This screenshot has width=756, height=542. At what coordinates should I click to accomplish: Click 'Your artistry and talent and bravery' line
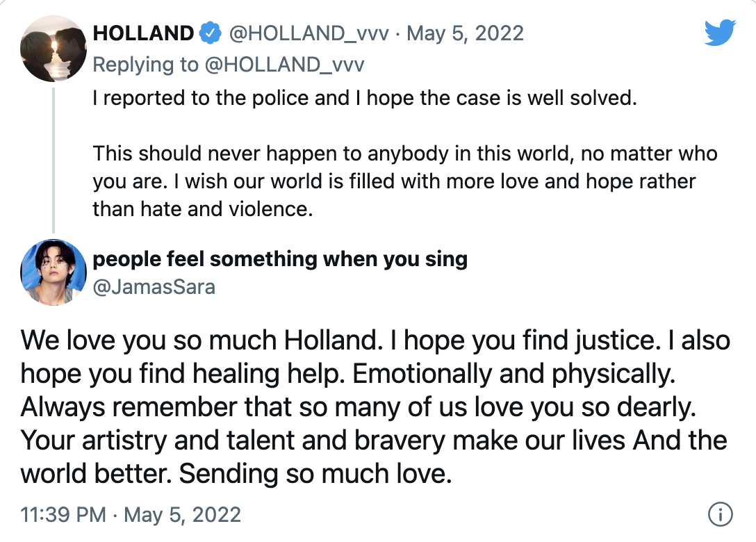pyautogui.click(x=232, y=441)
